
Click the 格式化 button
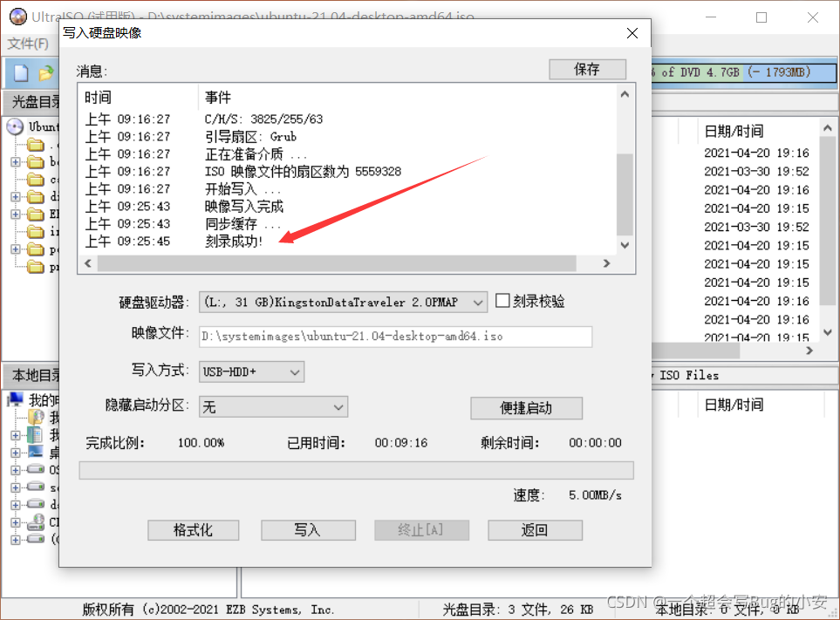pos(194,530)
